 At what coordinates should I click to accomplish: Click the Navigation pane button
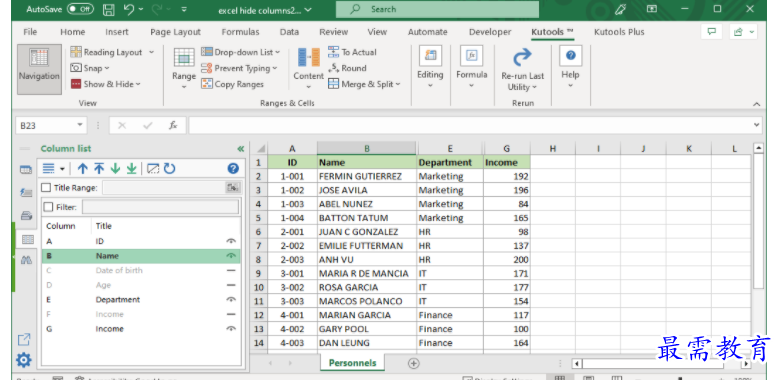point(39,69)
